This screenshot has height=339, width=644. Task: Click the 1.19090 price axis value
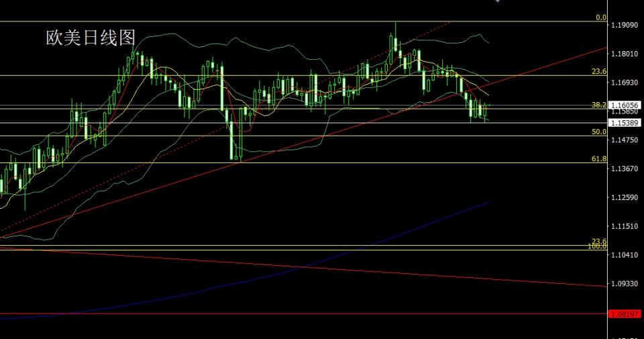pyautogui.click(x=624, y=25)
